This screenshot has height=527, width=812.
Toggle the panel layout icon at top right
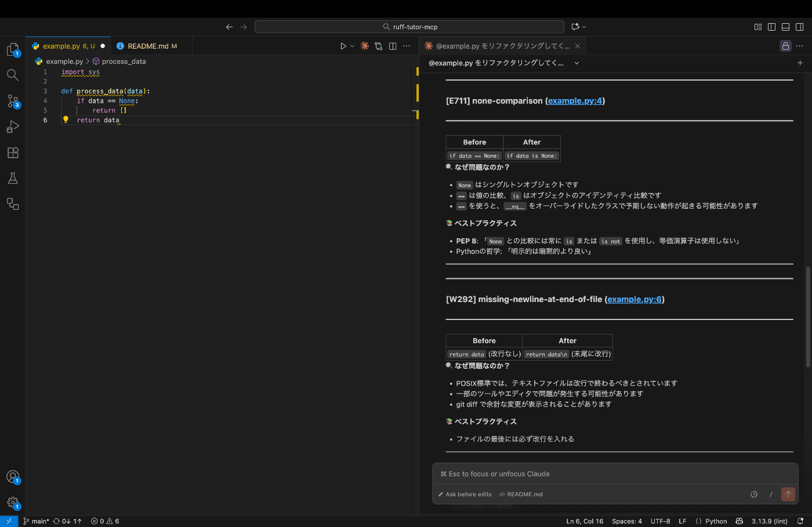click(785, 27)
